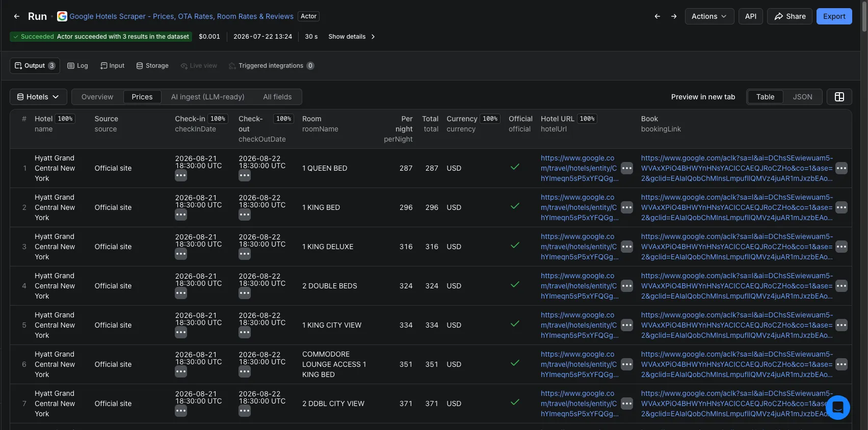This screenshot has height=430, width=868.
Task: Expand check-in date ellipsis in row 1
Action: [181, 176]
